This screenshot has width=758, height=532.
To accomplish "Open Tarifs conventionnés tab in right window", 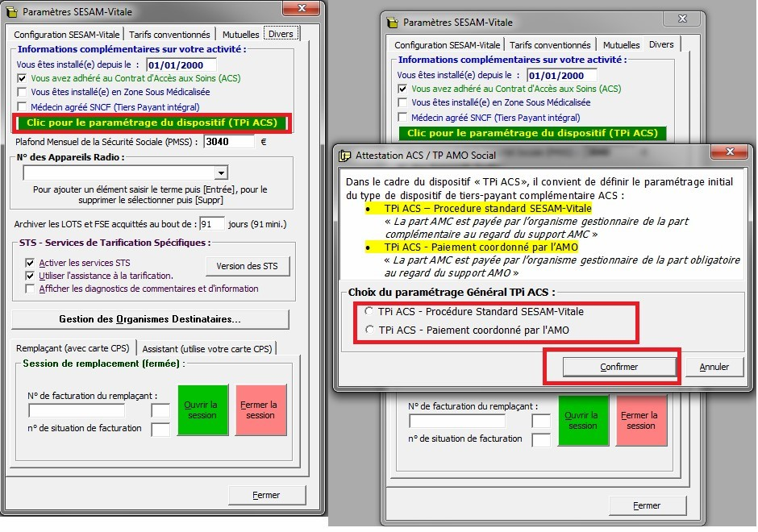I will tap(550, 45).
